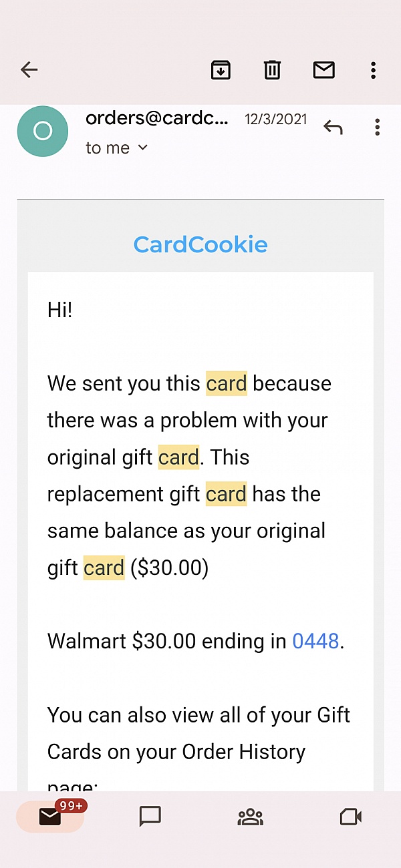The image size is (401, 868).
Task: Mark email as unread envelope icon
Action: [323, 69]
